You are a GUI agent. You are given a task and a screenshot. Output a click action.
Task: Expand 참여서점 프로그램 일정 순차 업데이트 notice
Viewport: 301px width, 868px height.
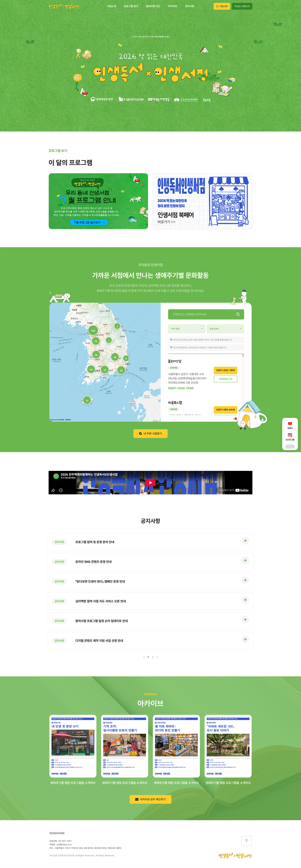150,621
